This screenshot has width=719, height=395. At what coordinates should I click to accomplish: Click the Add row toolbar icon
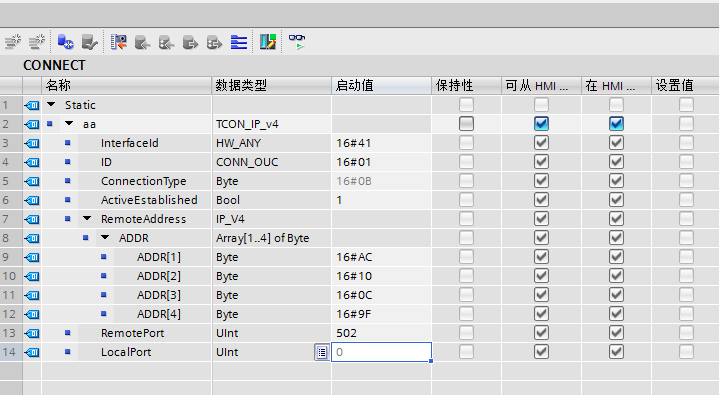pyautogui.click(x=37, y=42)
